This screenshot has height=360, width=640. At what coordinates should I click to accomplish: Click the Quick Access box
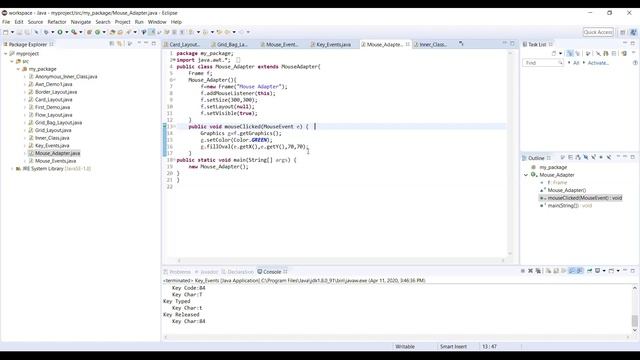[x=598, y=32]
